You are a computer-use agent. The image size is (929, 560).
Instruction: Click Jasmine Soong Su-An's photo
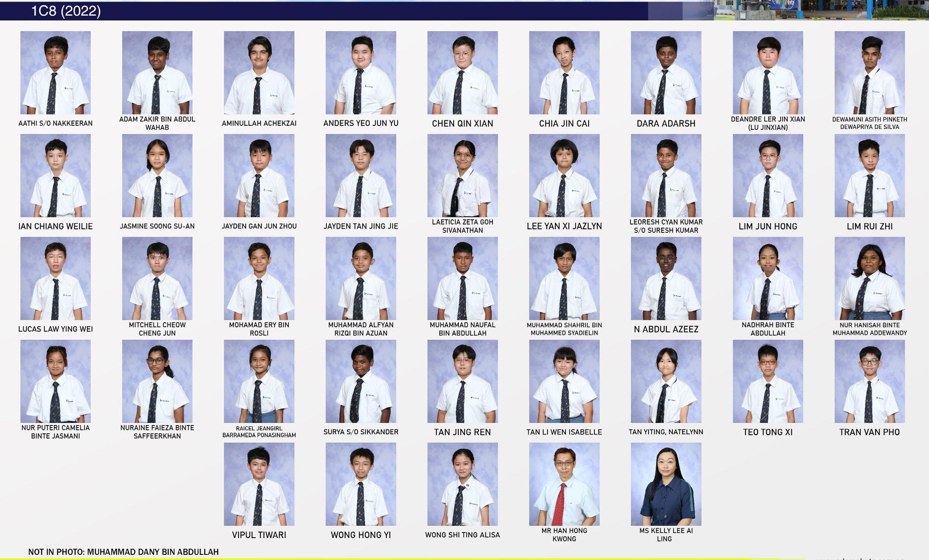157,176
